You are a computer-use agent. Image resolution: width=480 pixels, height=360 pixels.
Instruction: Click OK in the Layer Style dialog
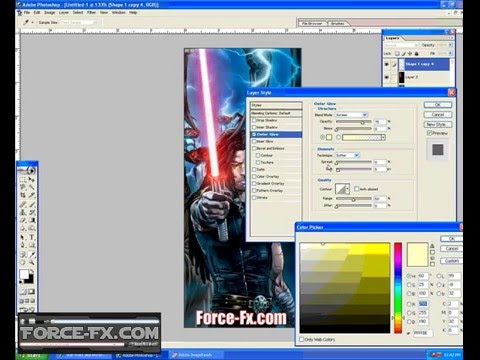point(438,105)
